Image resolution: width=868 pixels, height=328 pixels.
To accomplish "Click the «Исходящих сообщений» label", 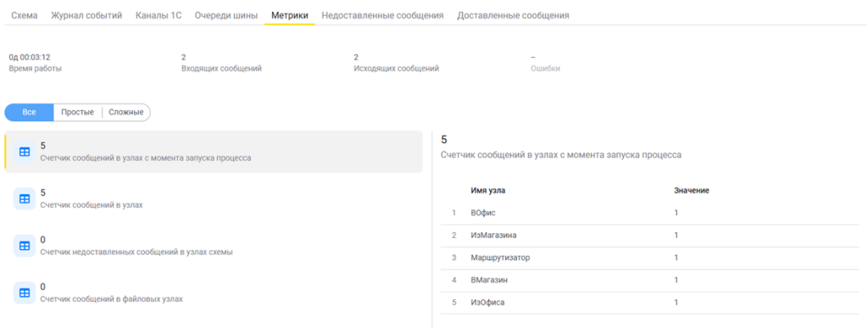I will pos(396,69).
